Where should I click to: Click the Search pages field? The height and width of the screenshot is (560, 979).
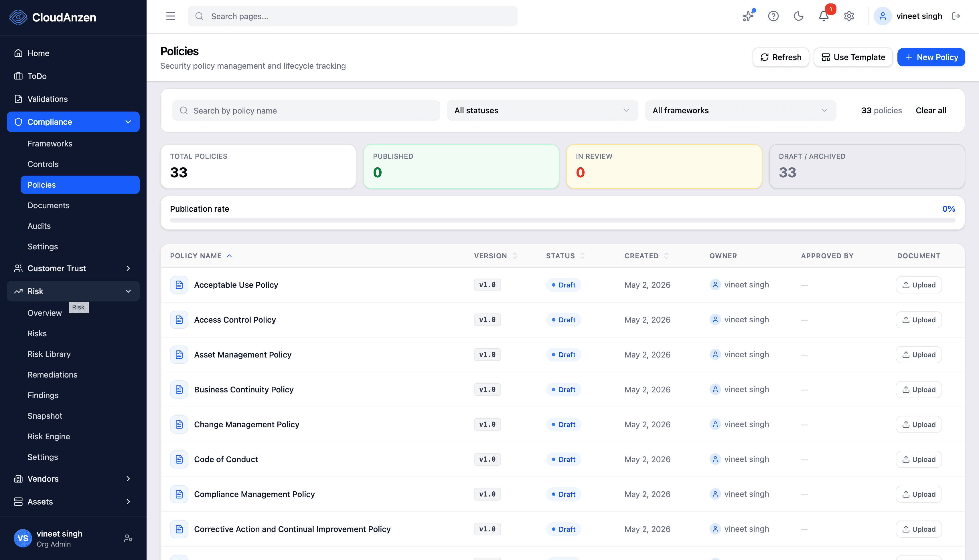[x=352, y=16]
